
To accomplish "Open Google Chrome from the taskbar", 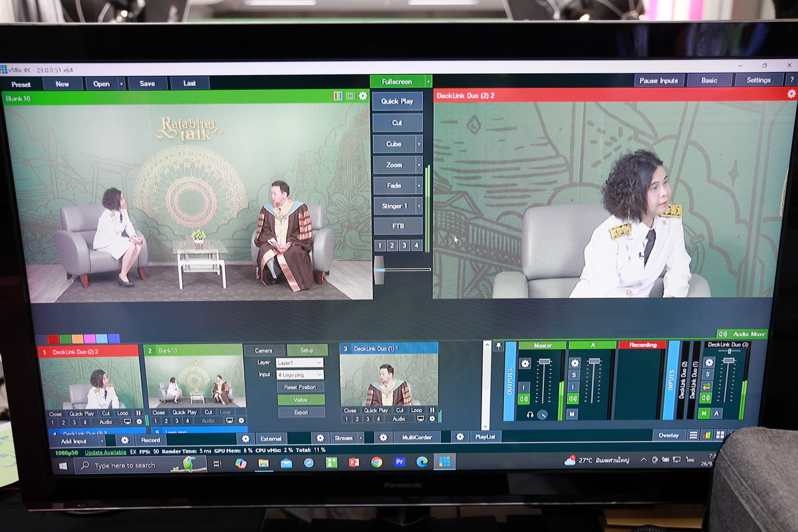I will click(x=376, y=462).
